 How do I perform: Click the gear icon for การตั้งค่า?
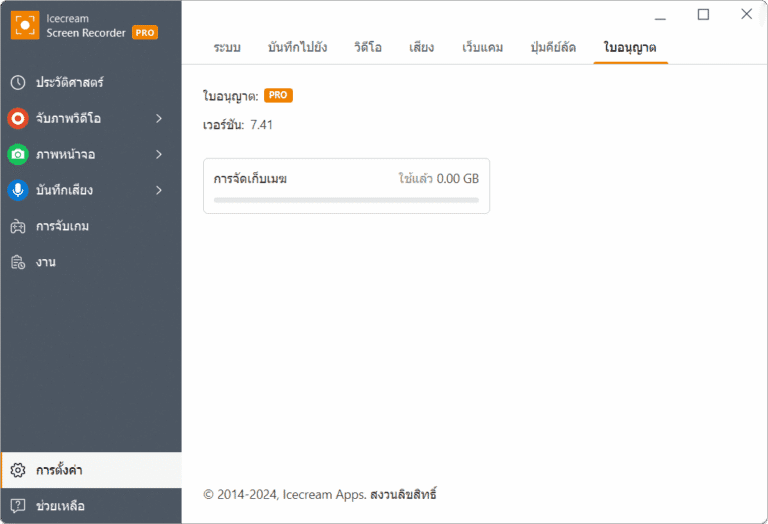point(18,470)
